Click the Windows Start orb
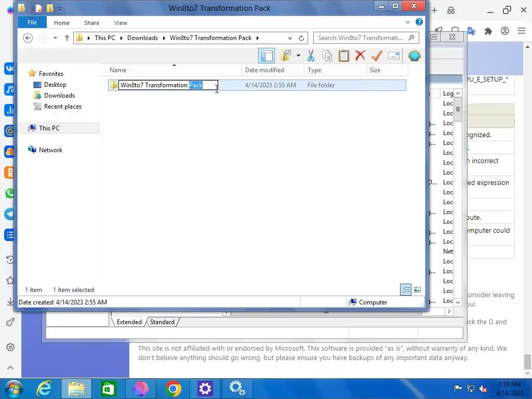The image size is (532, 399). click(14, 389)
